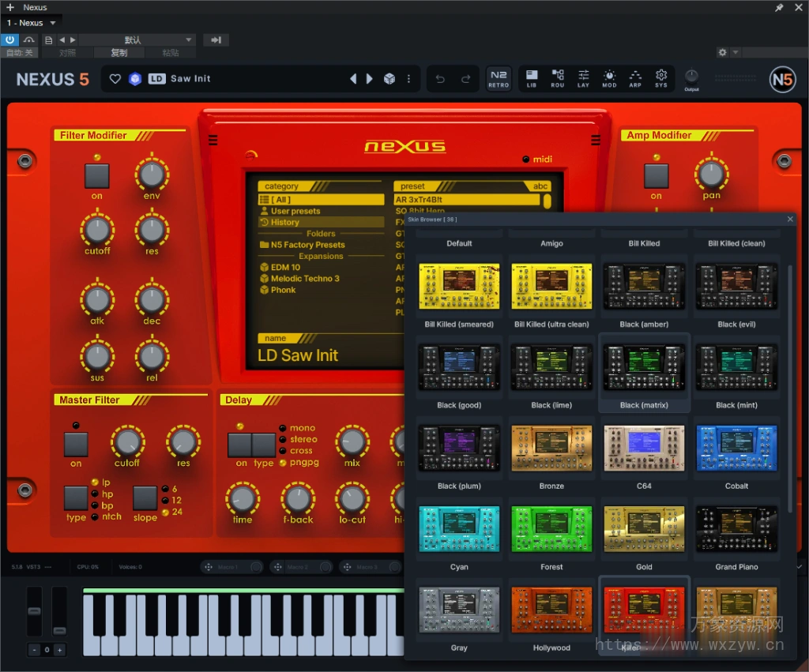The image size is (809, 672).
Task: Click the undo arrow icon
Action: 441,79
